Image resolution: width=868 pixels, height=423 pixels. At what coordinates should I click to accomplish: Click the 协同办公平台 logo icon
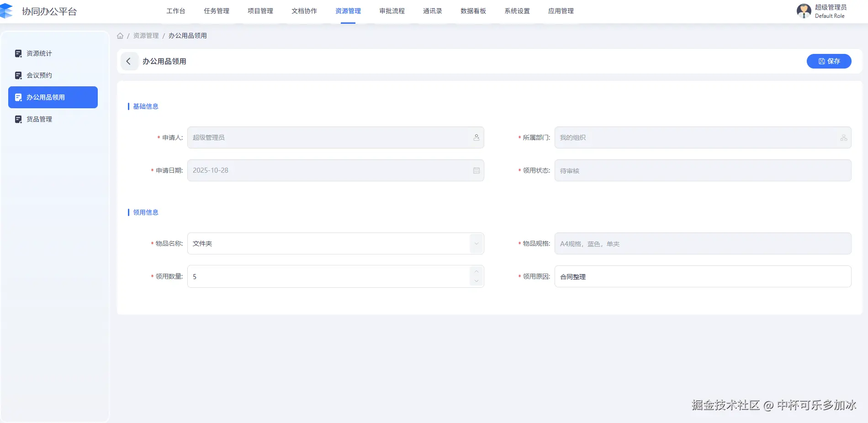pos(6,11)
